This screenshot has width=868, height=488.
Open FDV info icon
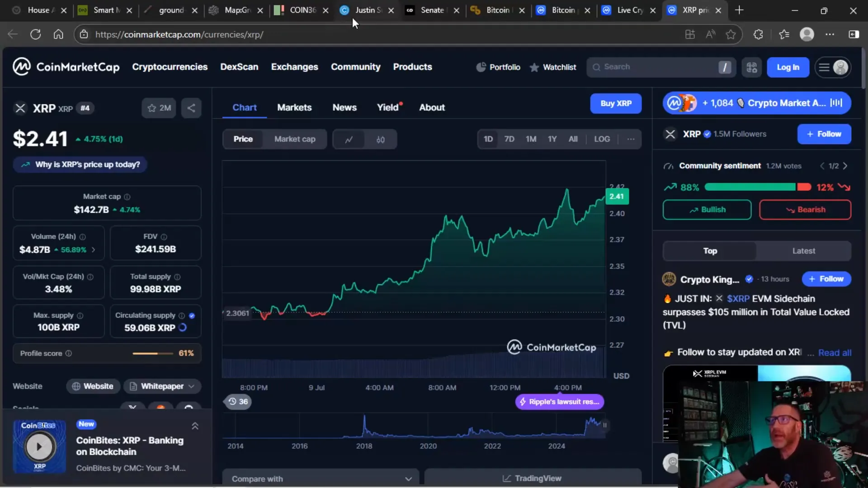pos(164,237)
